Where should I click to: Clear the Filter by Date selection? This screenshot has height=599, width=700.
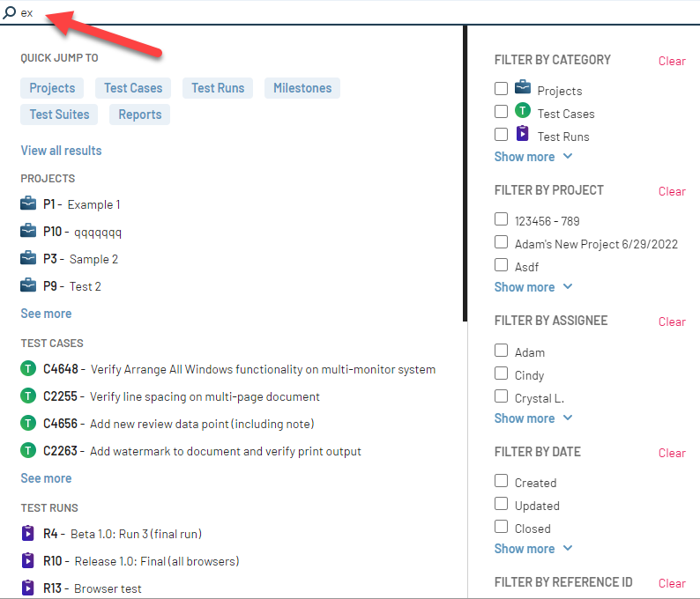(x=672, y=453)
